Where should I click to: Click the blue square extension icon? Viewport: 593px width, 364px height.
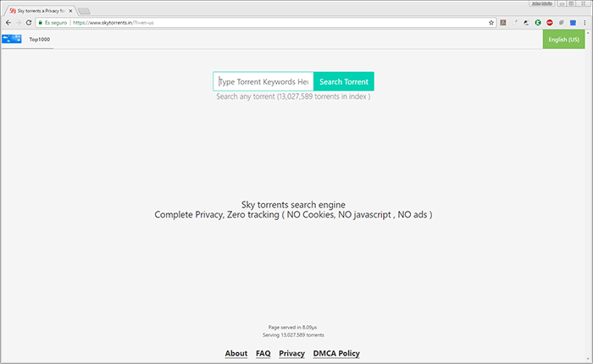[x=573, y=23]
